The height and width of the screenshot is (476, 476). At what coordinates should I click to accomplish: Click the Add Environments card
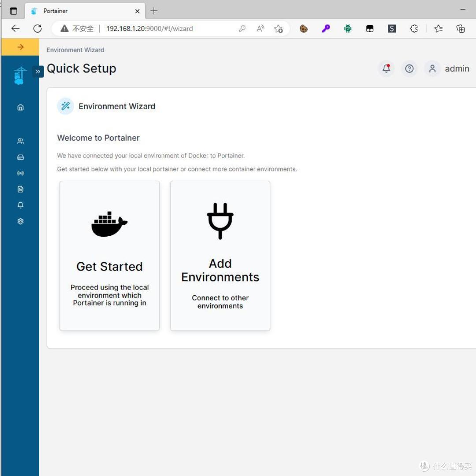click(x=220, y=256)
